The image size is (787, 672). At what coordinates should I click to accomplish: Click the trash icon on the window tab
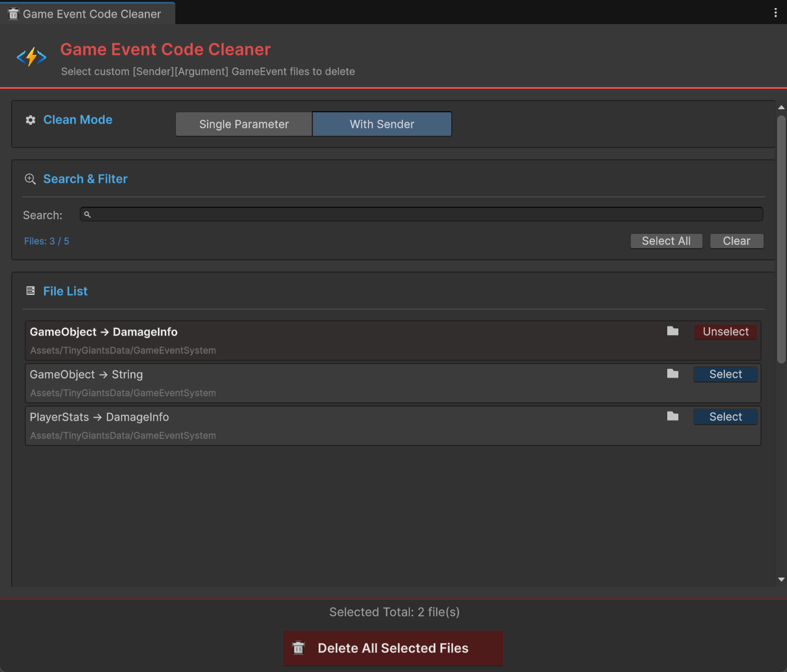[x=13, y=12]
